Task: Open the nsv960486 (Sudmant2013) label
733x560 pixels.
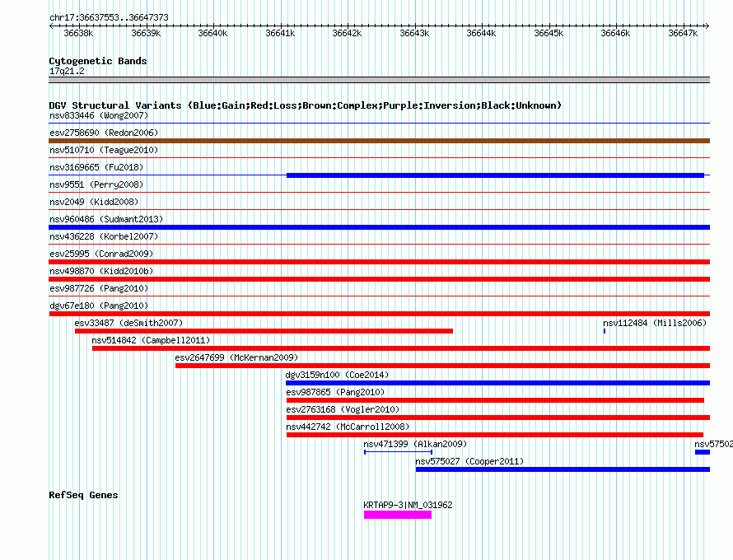Action: point(106,219)
